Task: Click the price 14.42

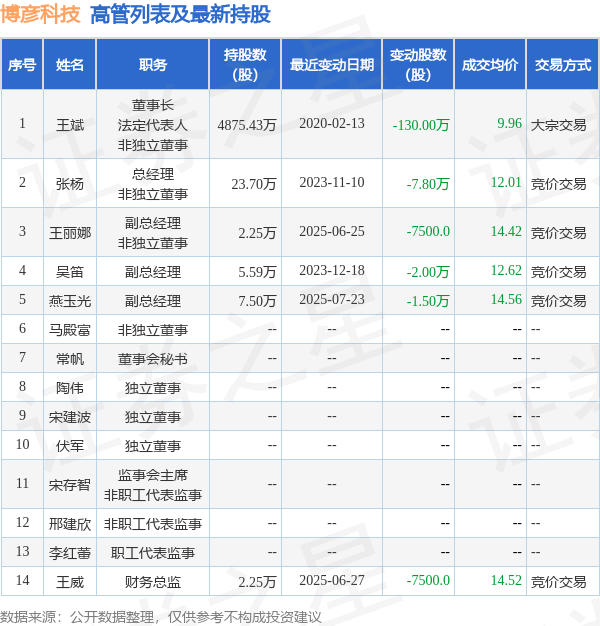Action: pyautogui.click(x=506, y=231)
